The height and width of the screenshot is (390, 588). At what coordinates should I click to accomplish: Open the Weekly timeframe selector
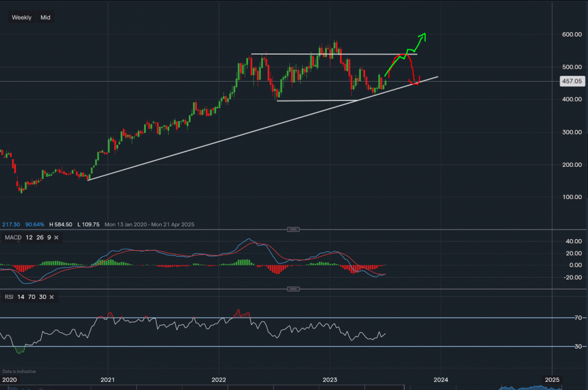tap(21, 17)
